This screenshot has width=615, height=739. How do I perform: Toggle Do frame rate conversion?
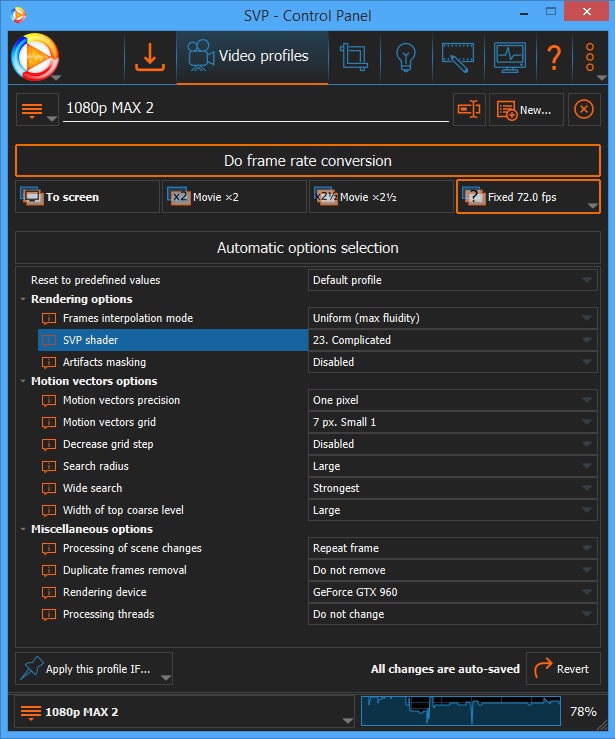[307, 160]
